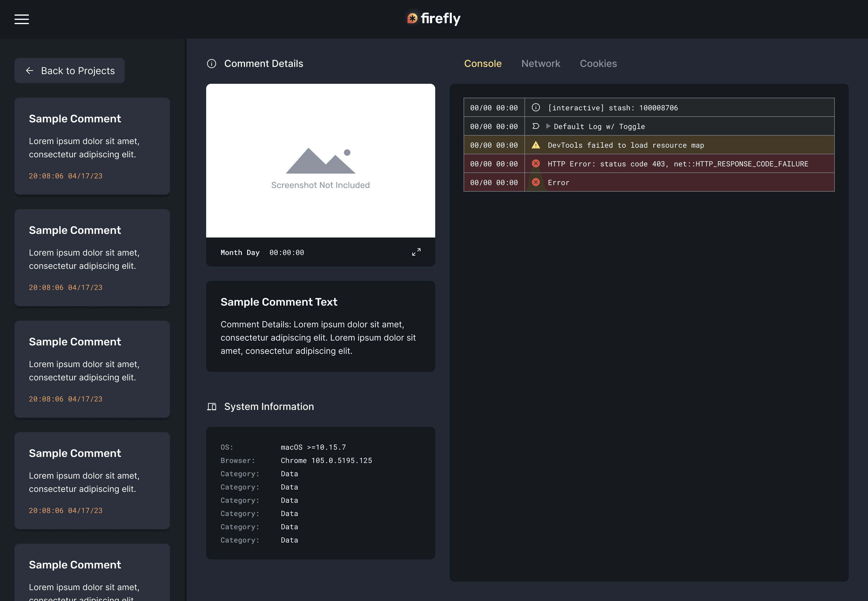868x601 pixels.
Task: Expand the screenshot to fullscreen
Action: [416, 252]
